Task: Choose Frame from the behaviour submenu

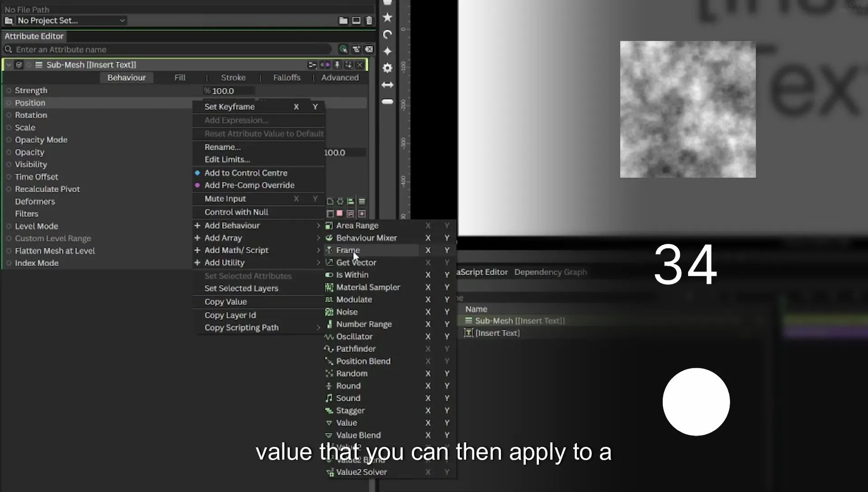Action: pos(372,250)
